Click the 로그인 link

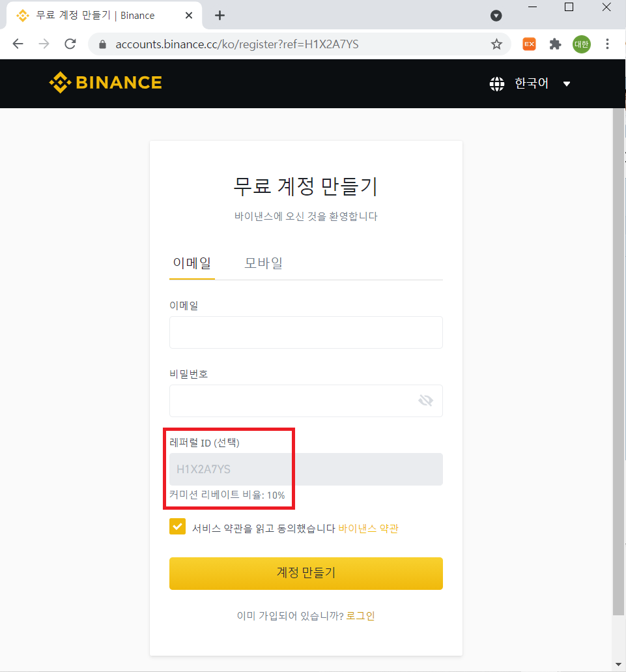pos(360,616)
